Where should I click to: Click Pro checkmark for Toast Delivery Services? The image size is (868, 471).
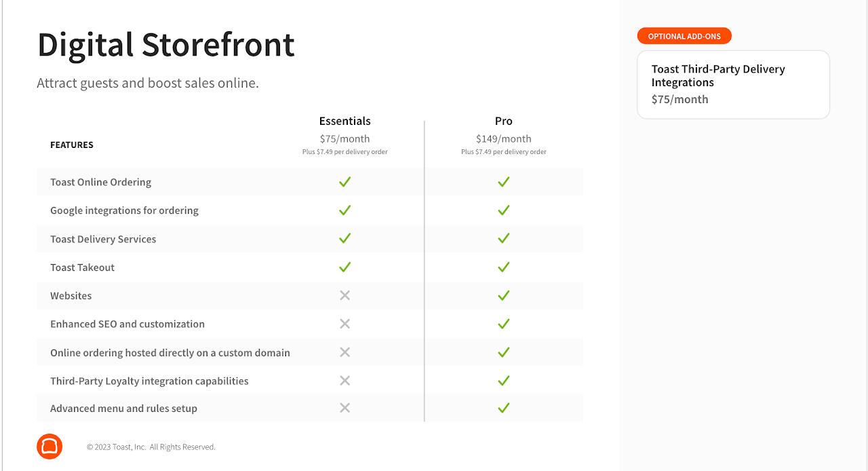503,238
